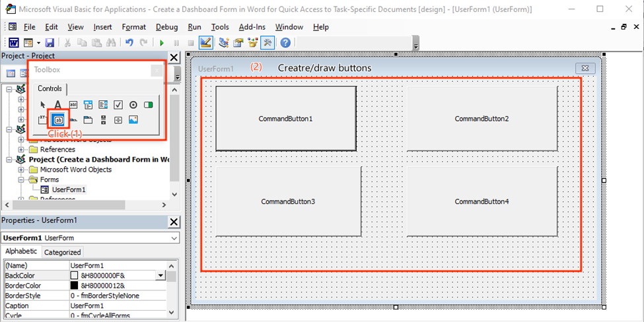Open the Project Explorer toolbar icon

click(x=224, y=43)
